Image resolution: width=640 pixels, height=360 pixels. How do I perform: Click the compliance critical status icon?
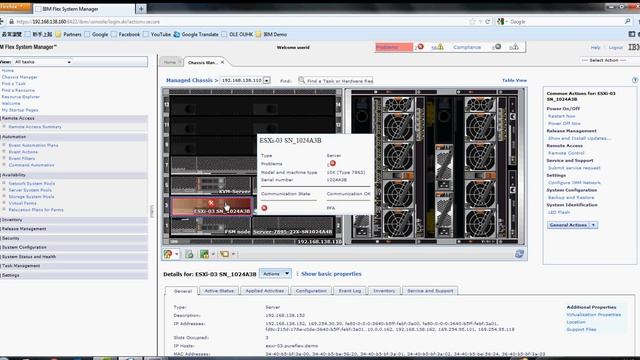tap(498, 47)
